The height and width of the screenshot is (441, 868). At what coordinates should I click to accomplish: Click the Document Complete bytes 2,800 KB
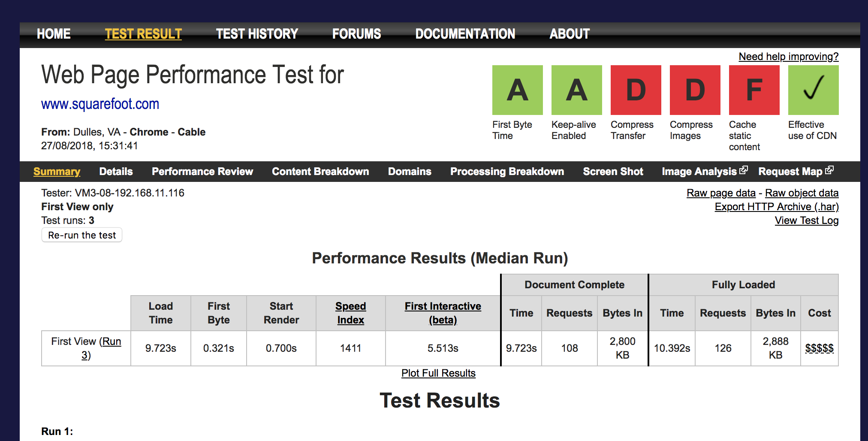(x=623, y=348)
